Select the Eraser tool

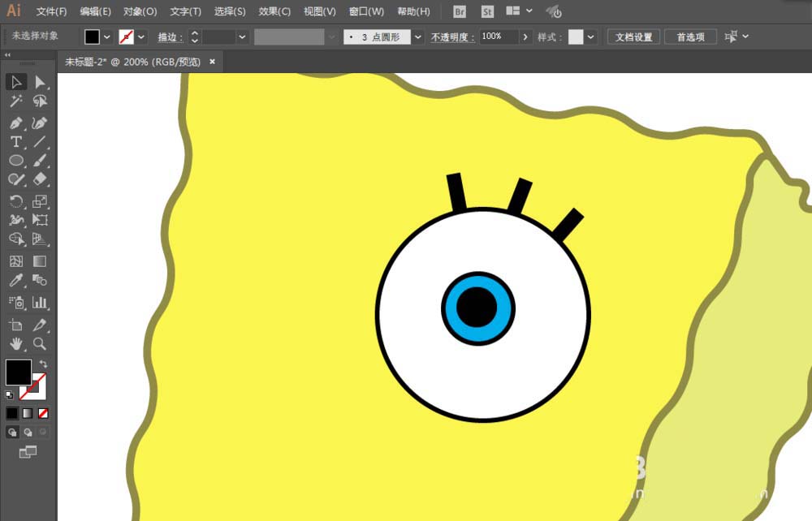pos(40,179)
